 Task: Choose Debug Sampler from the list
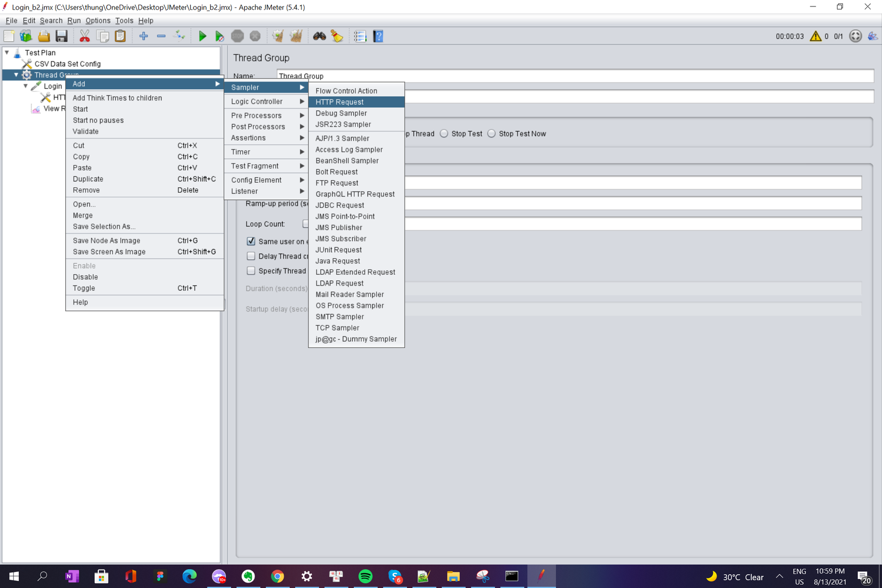pos(357,113)
